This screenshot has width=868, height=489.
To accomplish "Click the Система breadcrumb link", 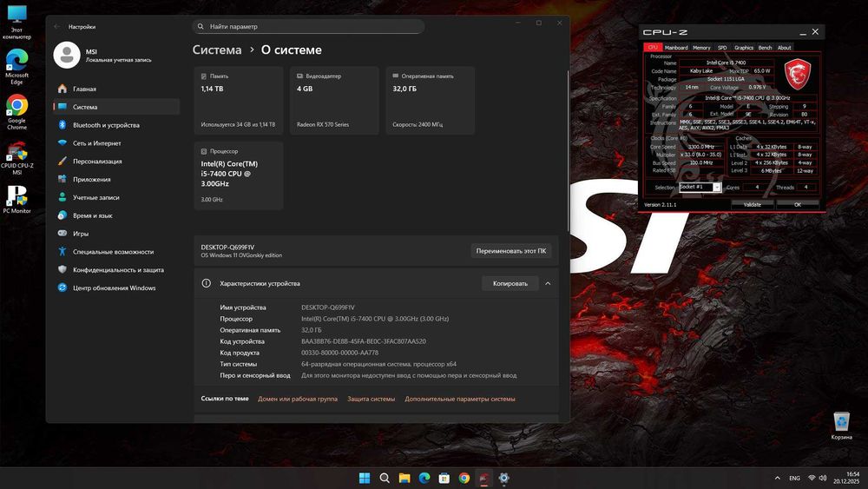I will (x=217, y=50).
